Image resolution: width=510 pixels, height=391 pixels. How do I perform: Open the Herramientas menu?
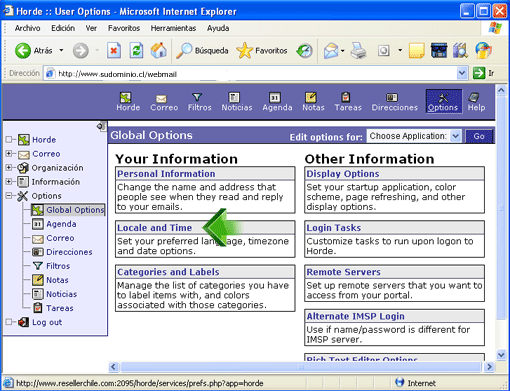(x=173, y=28)
